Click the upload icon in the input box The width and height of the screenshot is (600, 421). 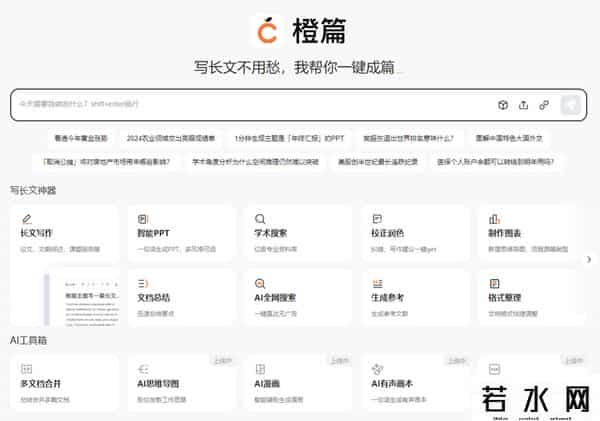[x=523, y=104]
